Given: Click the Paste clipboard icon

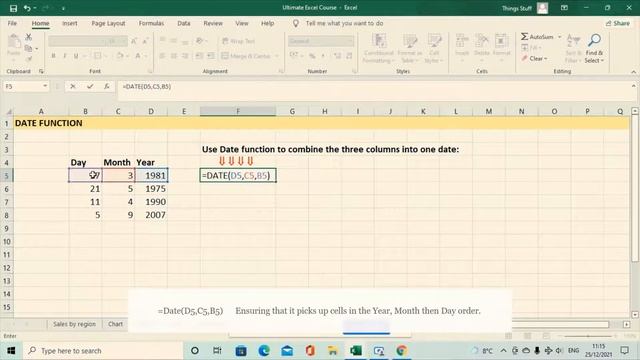Looking at the screenshot, I should (14, 42).
